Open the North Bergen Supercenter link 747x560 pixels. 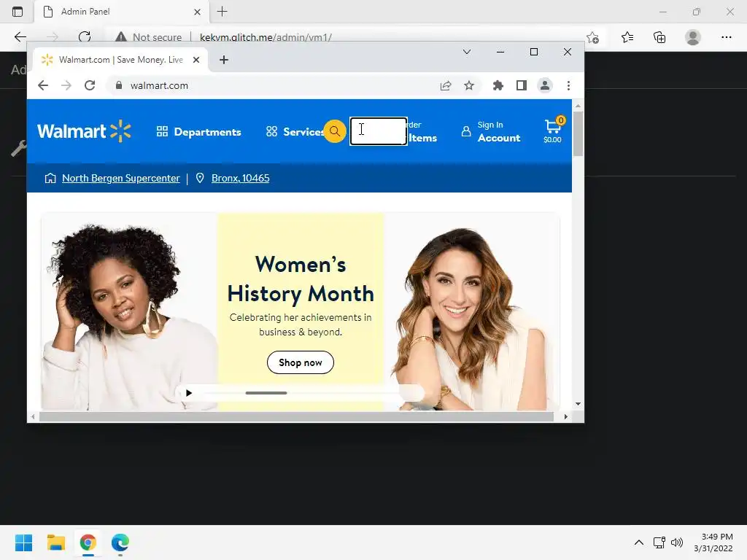(x=121, y=178)
